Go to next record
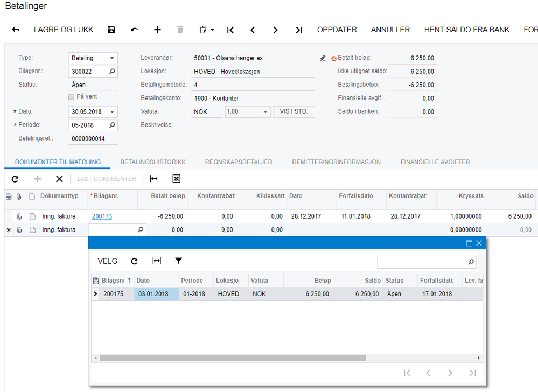Viewport: 538px width, 392px height. [x=275, y=30]
